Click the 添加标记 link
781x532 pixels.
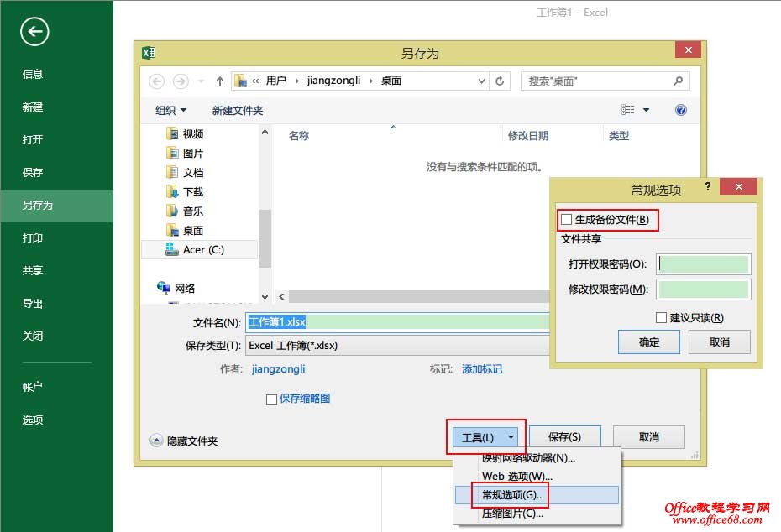pos(482,368)
